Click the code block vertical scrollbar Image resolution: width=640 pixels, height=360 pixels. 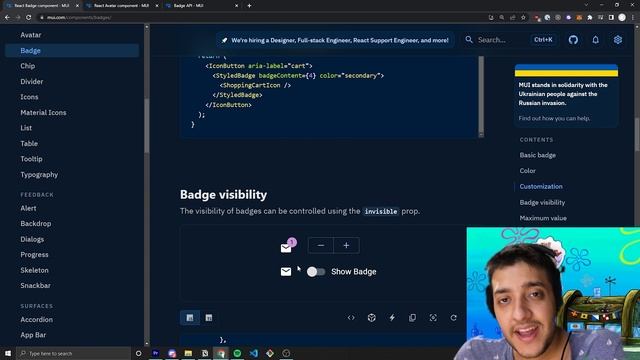click(481, 96)
